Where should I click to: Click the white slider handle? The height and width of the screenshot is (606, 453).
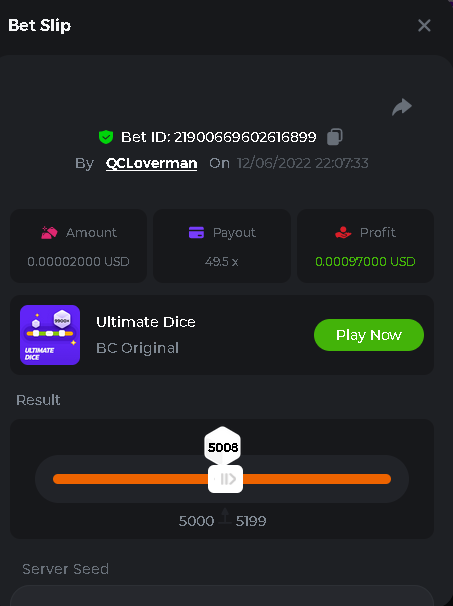(225, 479)
